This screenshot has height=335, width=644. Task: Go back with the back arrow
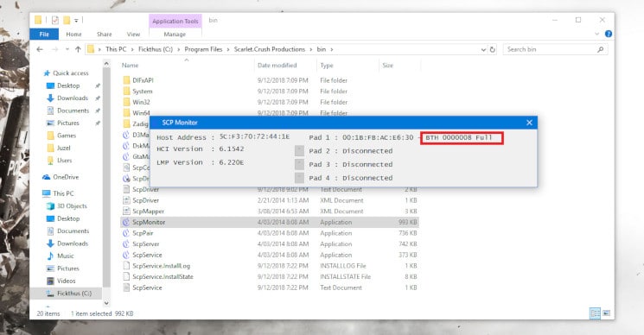(x=40, y=49)
